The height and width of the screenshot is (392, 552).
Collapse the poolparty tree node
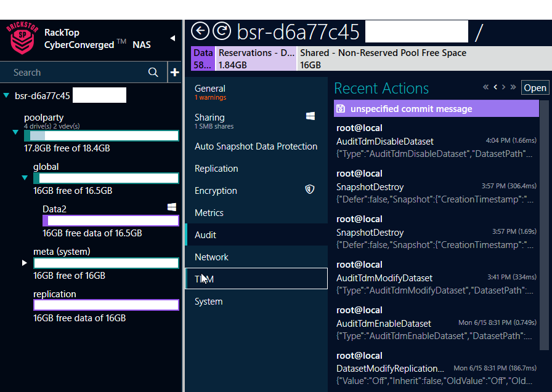[x=15, y=130]
